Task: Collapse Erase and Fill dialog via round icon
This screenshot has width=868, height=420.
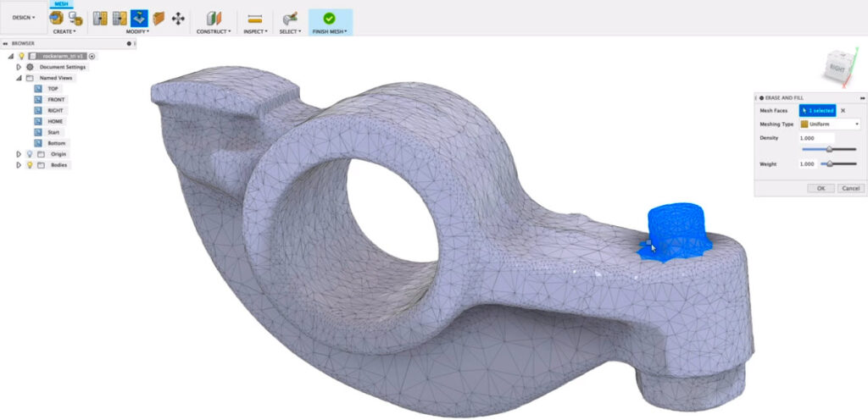Action: [x=761, y=98]
